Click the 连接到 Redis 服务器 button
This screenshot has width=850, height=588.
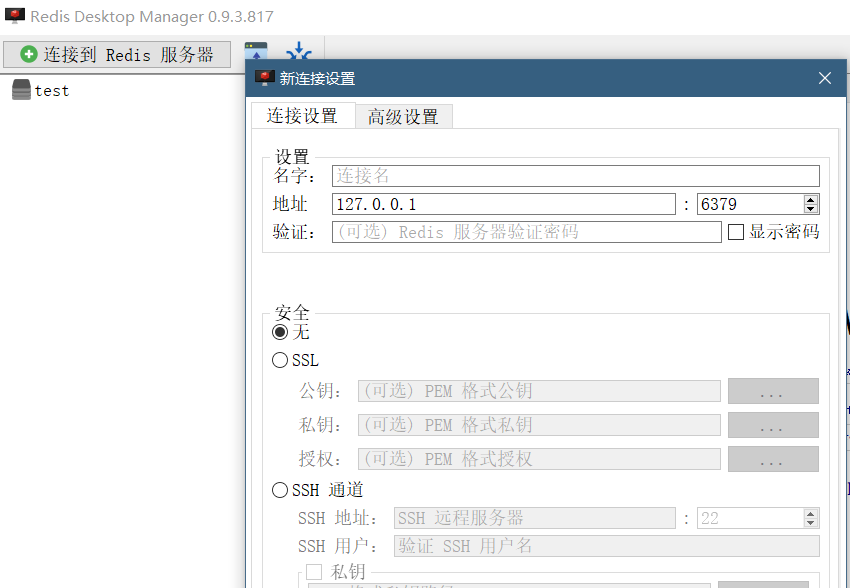117,55
